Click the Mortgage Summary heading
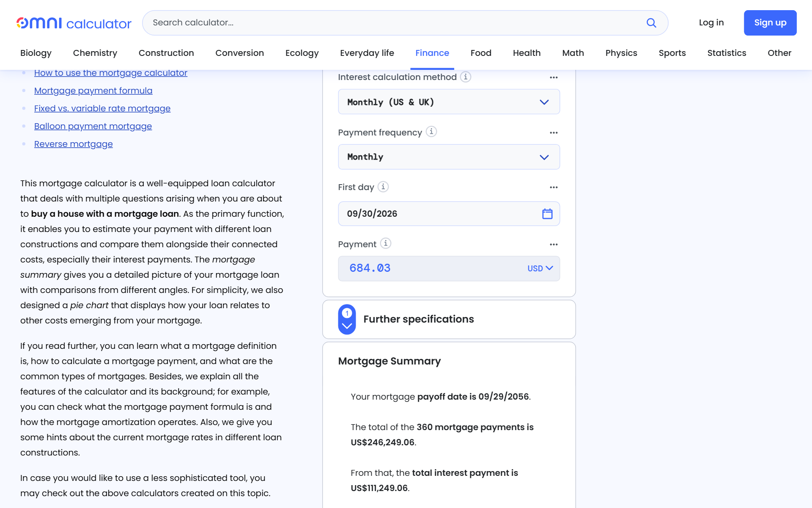 pyautogui.click(x=390, y=361)
